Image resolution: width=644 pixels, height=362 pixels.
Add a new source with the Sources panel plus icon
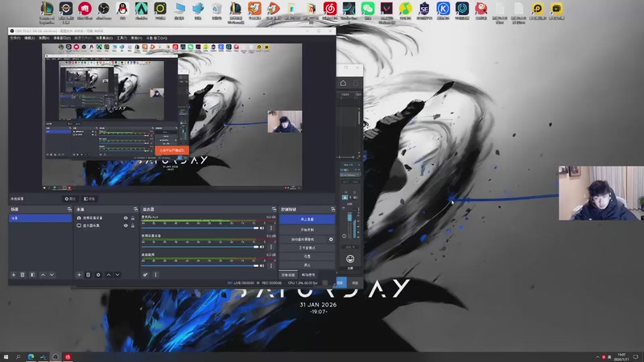[79, 274]
